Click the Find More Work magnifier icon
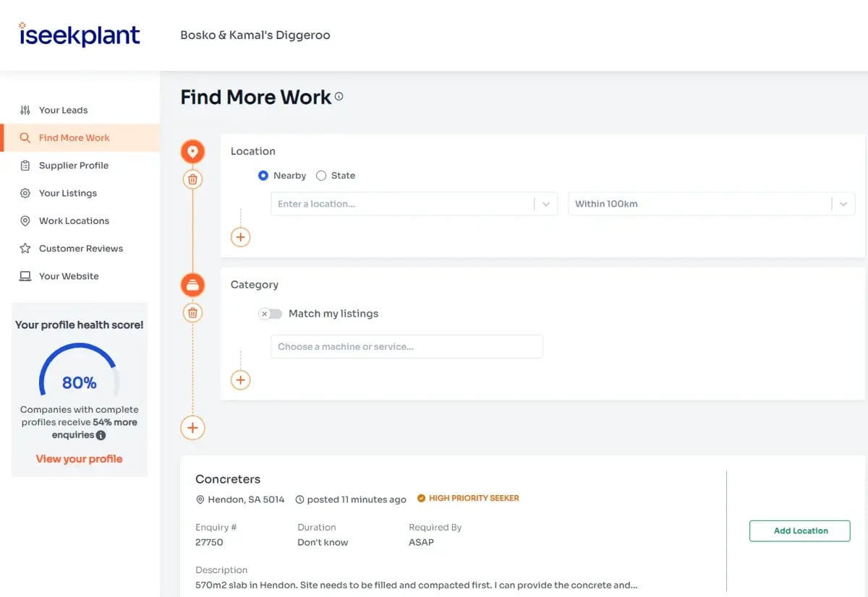 (x=25, y=137)
